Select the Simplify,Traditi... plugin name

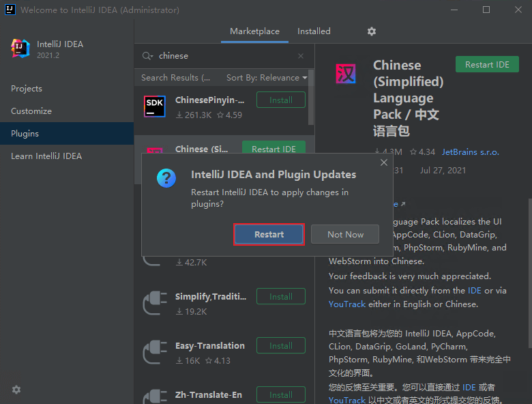[211, 297]
